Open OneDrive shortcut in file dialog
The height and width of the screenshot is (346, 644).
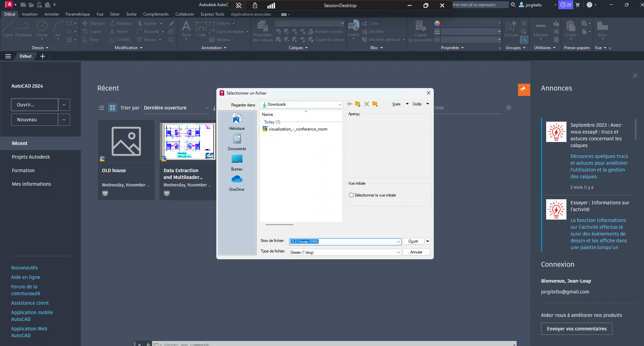pyautogui.click(x=237, y=183)
